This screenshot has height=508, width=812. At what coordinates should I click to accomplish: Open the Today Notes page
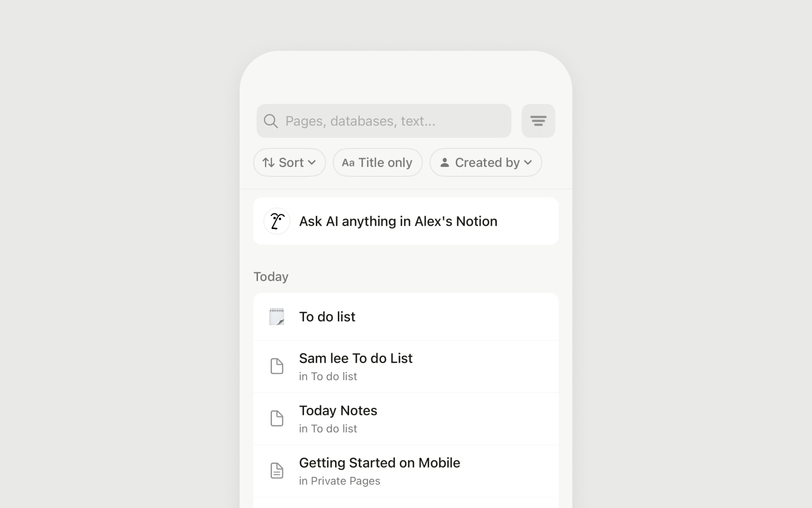(x=338, y=411)
